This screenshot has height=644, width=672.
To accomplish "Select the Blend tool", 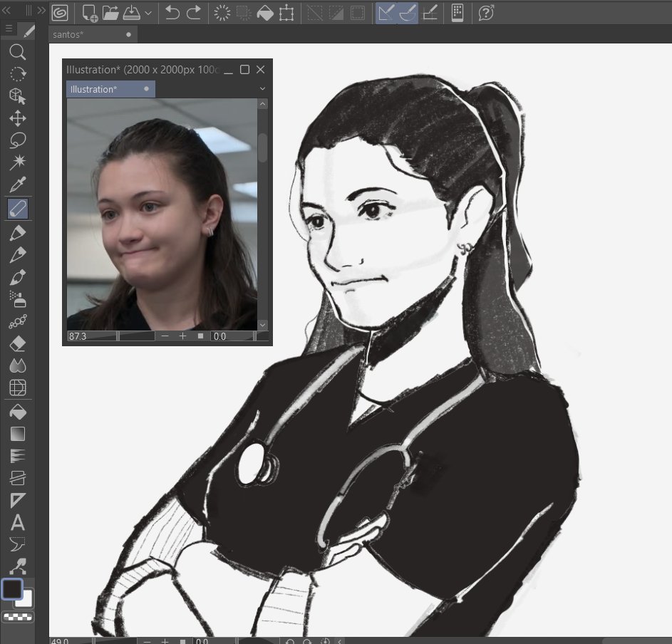I will [18, 365].
